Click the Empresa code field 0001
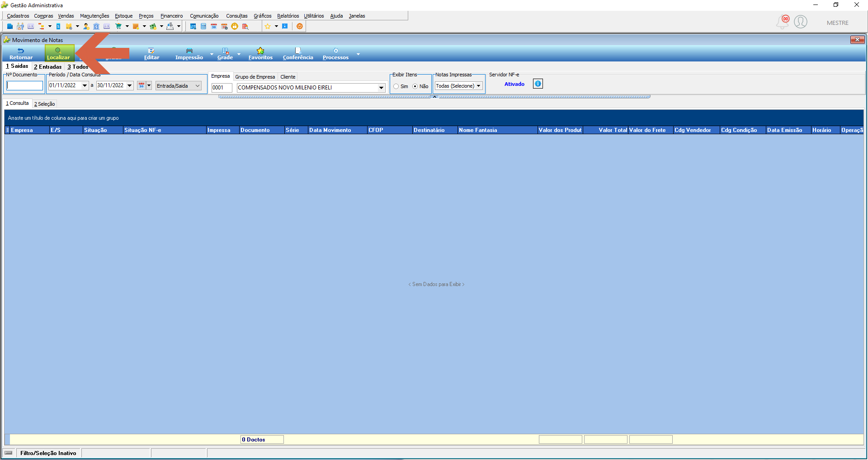 pyautogui.click(x=222, y=88)
